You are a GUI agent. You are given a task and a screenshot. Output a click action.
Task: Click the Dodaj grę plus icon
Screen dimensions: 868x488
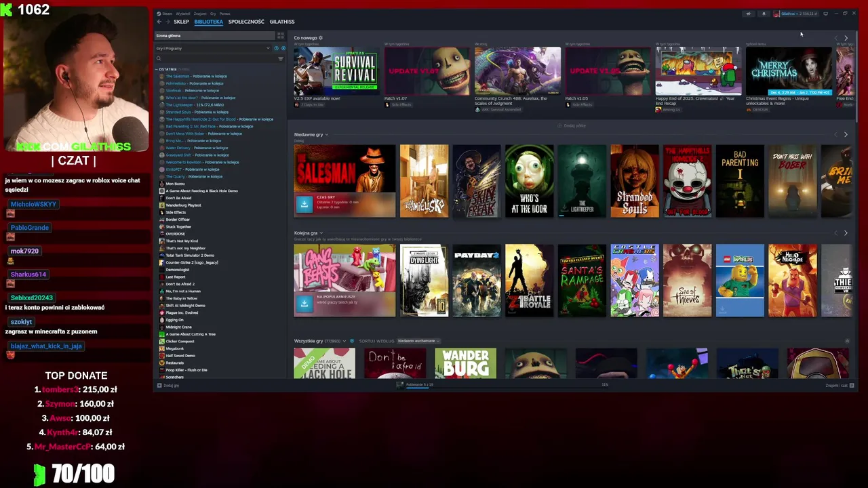(159, 386)
